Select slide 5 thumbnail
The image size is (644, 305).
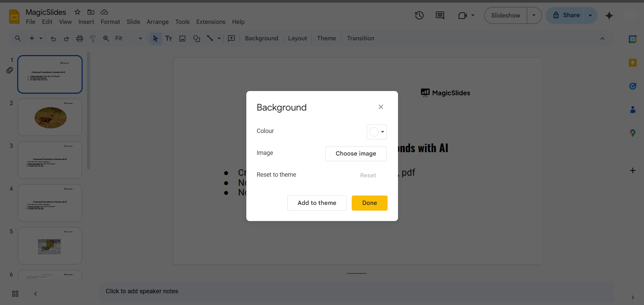coord(50,246)
